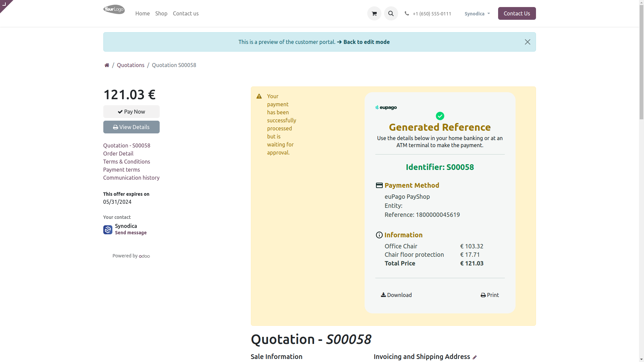The height and width of the screenshot is (362, 644).
Task: Dismiss the portal preview banner
Action: [527, 42]
